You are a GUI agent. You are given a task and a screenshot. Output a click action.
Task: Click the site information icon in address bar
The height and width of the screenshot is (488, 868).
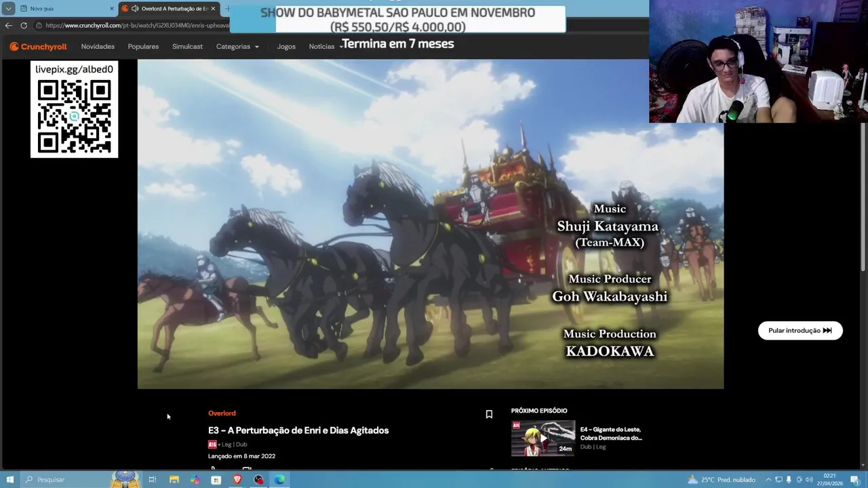(x=39, y=26)
